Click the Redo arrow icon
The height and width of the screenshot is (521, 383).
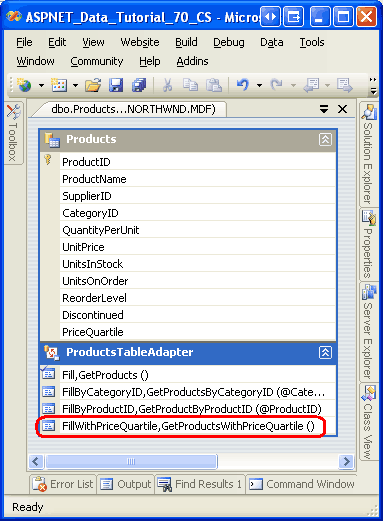277,85
